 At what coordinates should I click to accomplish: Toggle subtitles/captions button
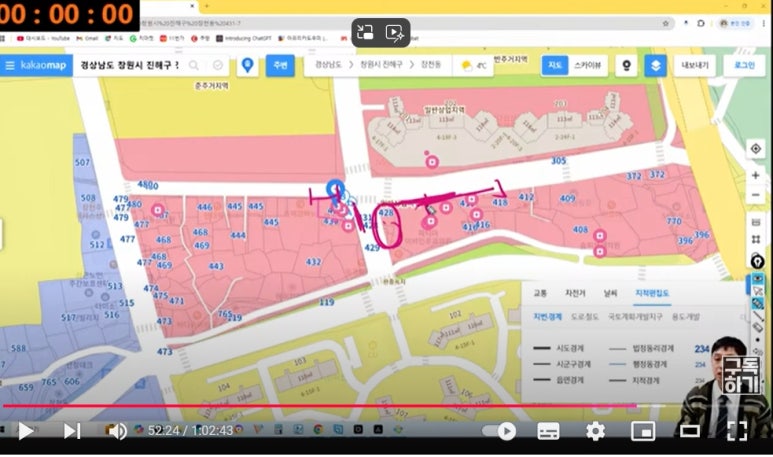[548, 431]
